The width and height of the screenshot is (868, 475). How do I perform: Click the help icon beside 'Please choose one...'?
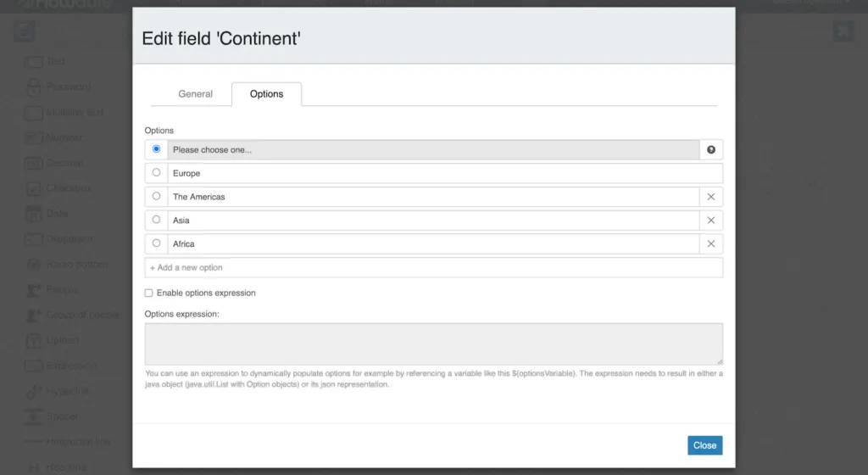point(711,149)
